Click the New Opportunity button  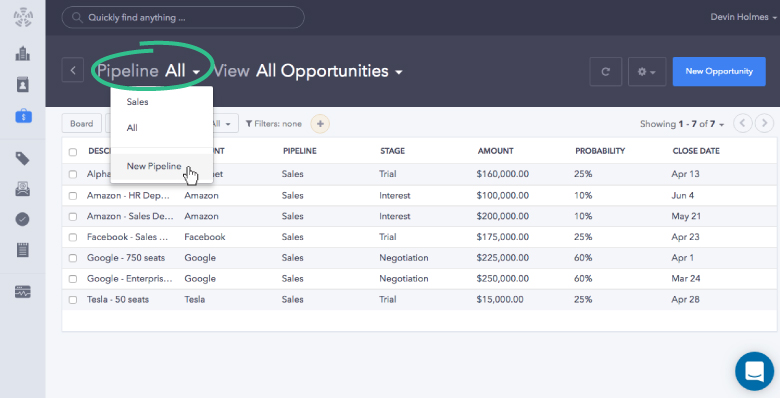tap(719, 71)
